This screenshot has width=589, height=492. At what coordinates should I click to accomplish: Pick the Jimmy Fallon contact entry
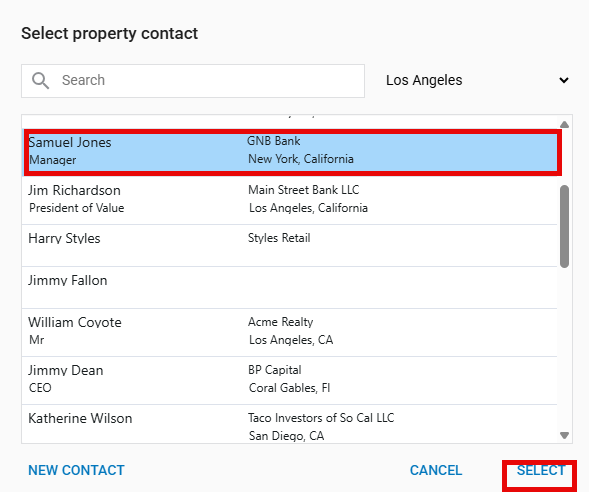coord(289,288)
